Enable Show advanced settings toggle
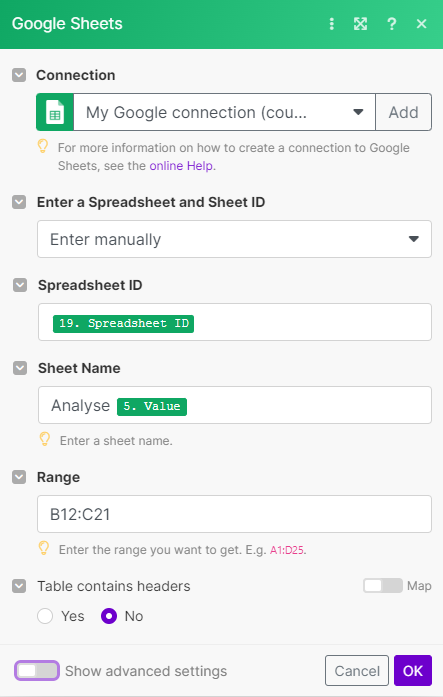Image resolution: width=443 pixels, height=697 pixels. (37, 671)
